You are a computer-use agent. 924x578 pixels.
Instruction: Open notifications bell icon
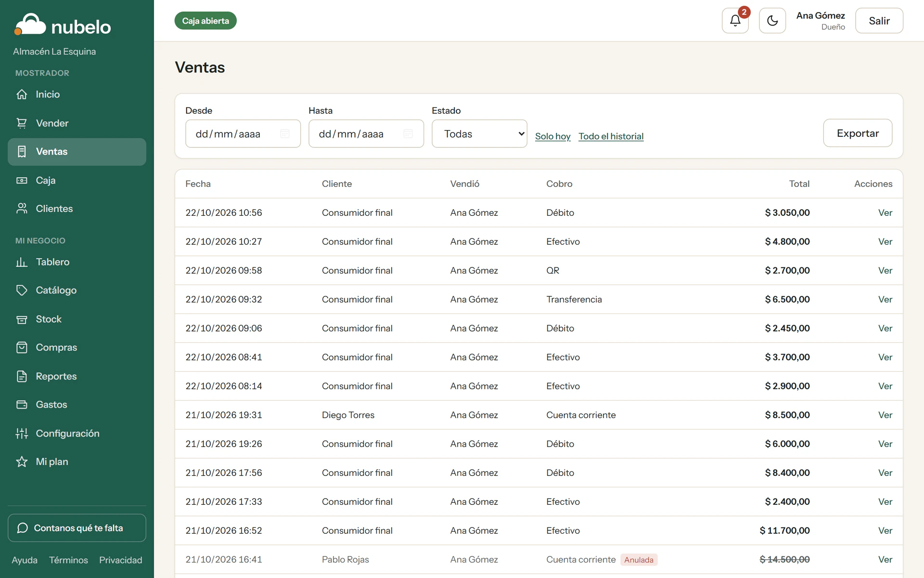click(x=735, y=21)
